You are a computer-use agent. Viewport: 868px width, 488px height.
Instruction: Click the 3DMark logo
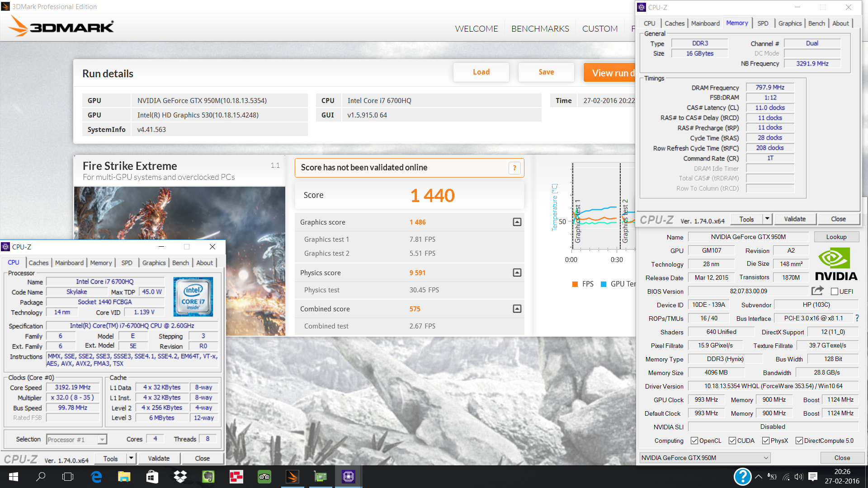point(61,26)
